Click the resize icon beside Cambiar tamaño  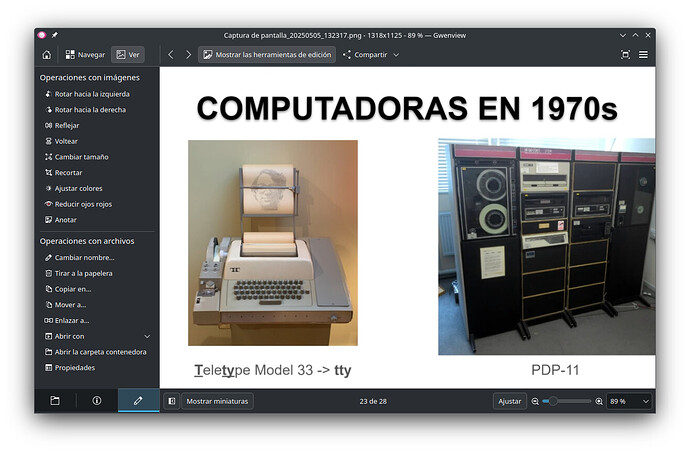tap(48, 157)
